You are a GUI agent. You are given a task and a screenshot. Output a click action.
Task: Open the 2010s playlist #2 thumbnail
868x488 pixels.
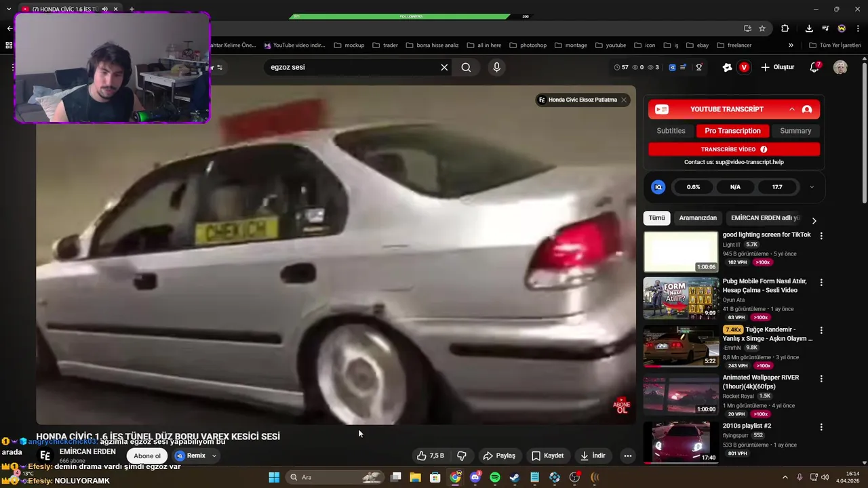[x=681, y=443]
